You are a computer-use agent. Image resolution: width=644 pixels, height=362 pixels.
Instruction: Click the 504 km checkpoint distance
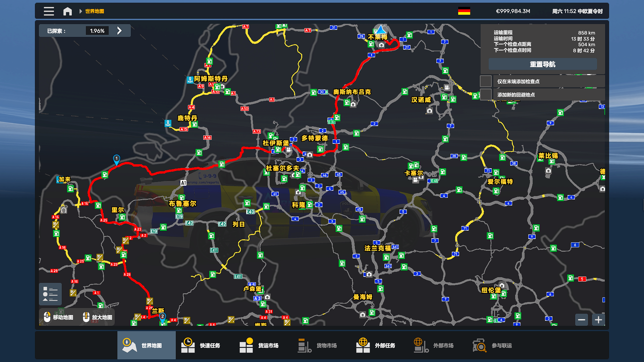(587, 45)
